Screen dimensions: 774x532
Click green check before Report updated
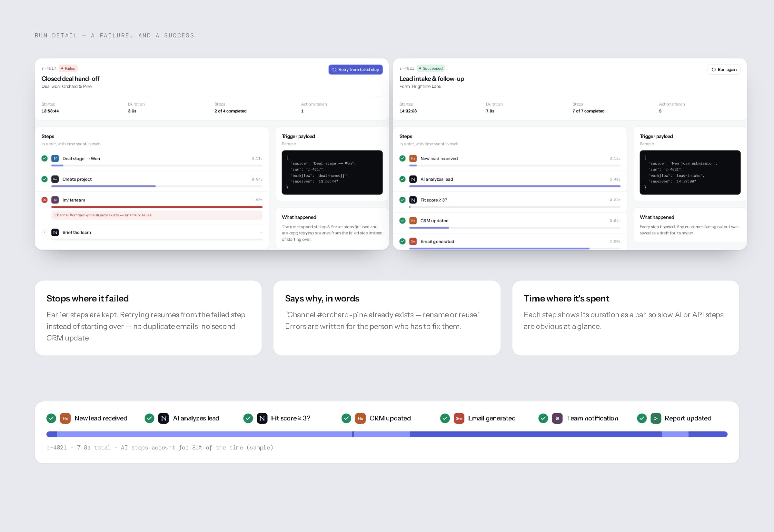pos(642,418)
